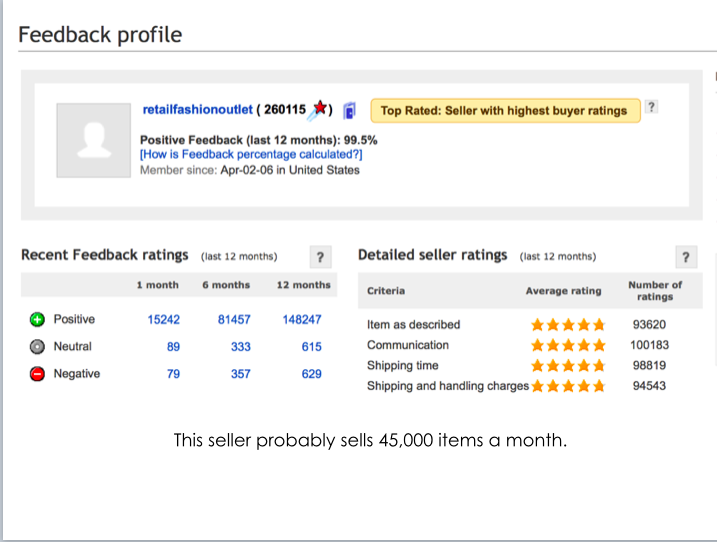Image resolution: width=717 pixels, height=542 pixels.
Task: Click the Positive Feedback 99.5% text
Action: pyautogui.click(x=259, y=140)
